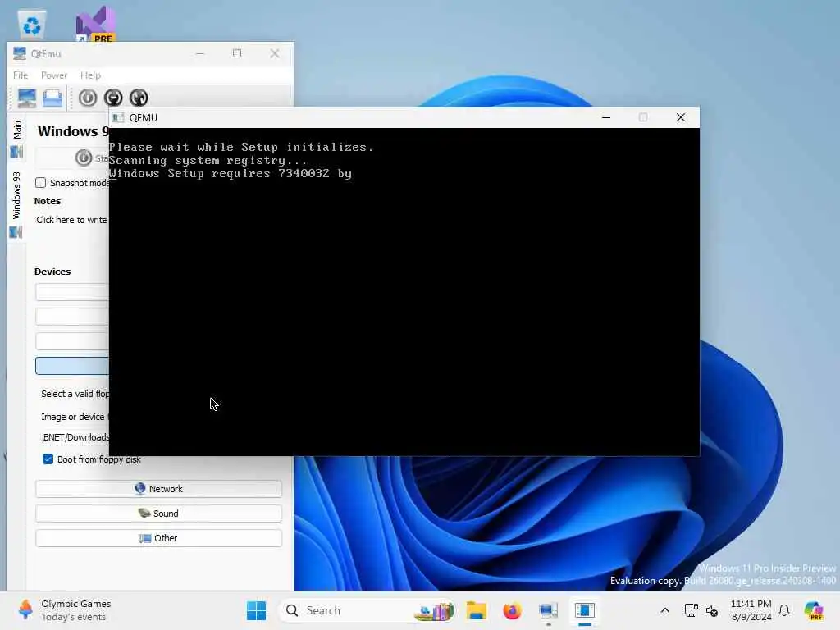Click the first empty Devices section button
Image resolution: width=840 pixels, height=630 pixels.
[x=72, y=292]
